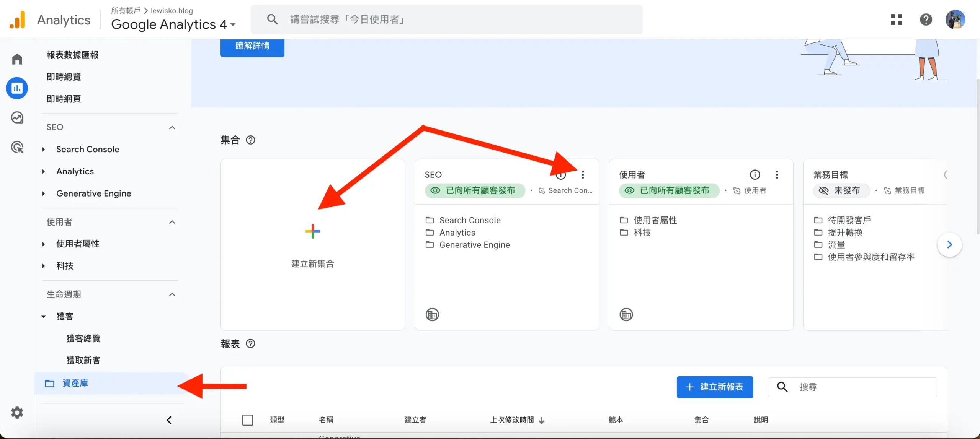Click the vertical page scrollbar
This screenshot has height=439, width=980.
pos(977,156)
